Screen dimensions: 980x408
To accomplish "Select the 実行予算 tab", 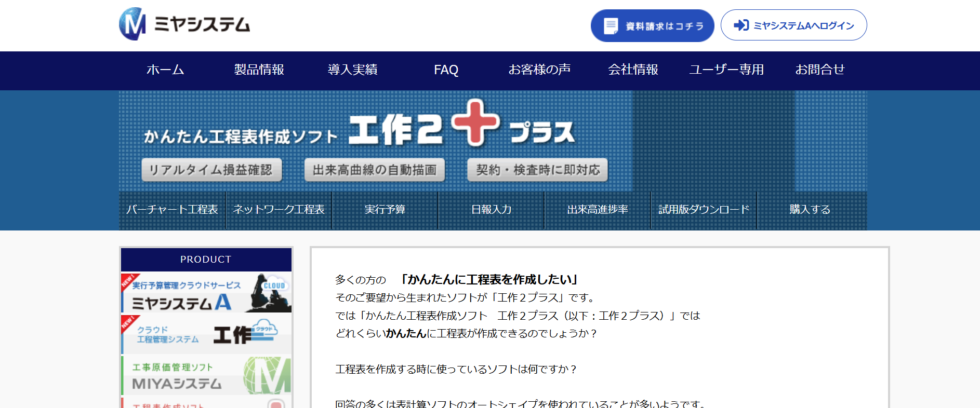I will pos(385,210).
